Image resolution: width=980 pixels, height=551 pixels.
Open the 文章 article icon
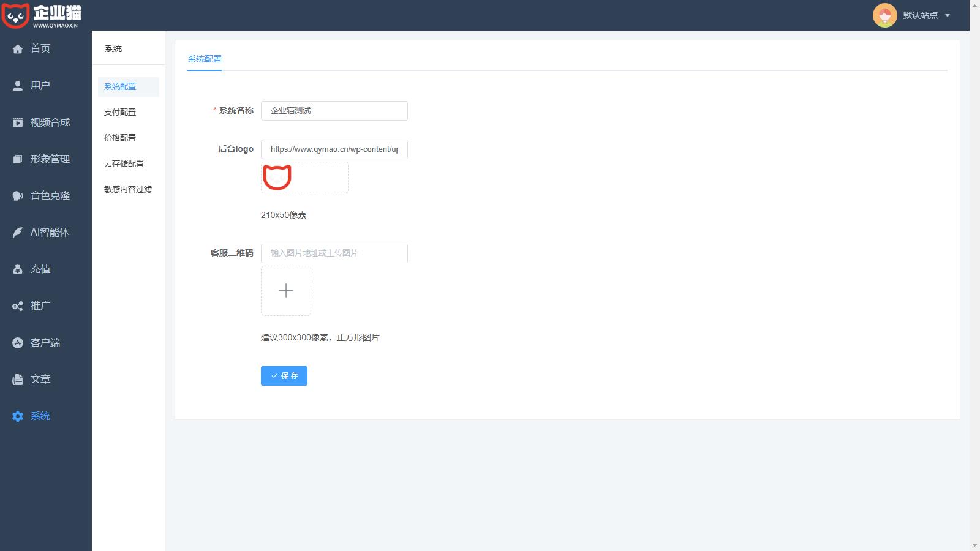[x=18, y=380]
